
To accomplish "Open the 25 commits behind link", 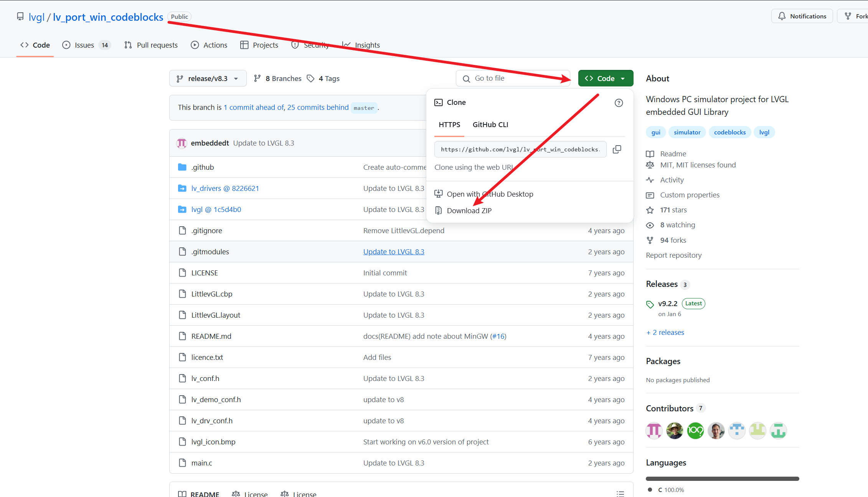I will (318, 107).
